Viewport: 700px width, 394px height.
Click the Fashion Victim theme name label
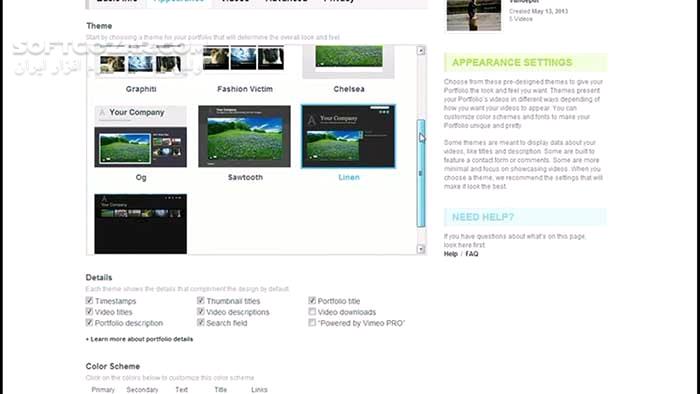[245, 89]
